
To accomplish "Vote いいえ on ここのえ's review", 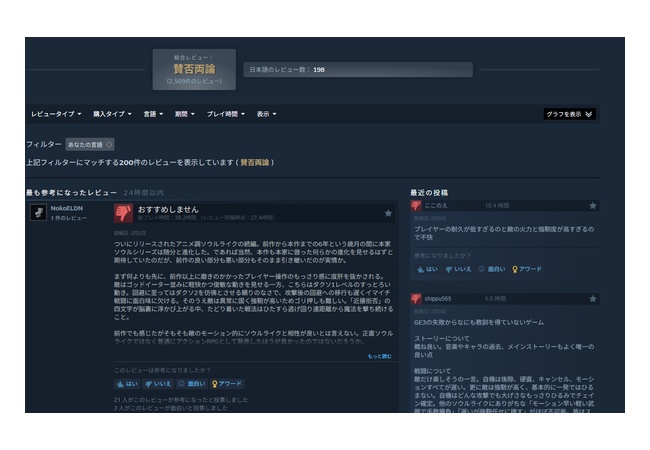I will pos(458,269).
